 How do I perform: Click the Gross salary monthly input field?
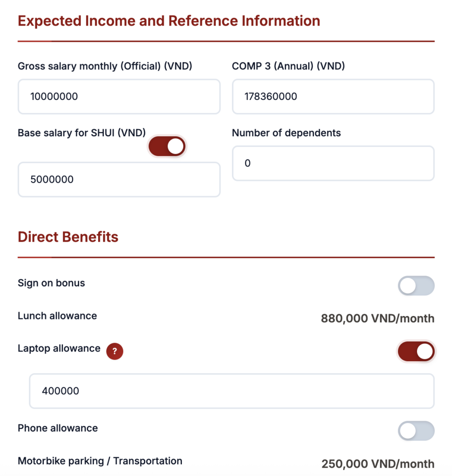coord(119,97)
